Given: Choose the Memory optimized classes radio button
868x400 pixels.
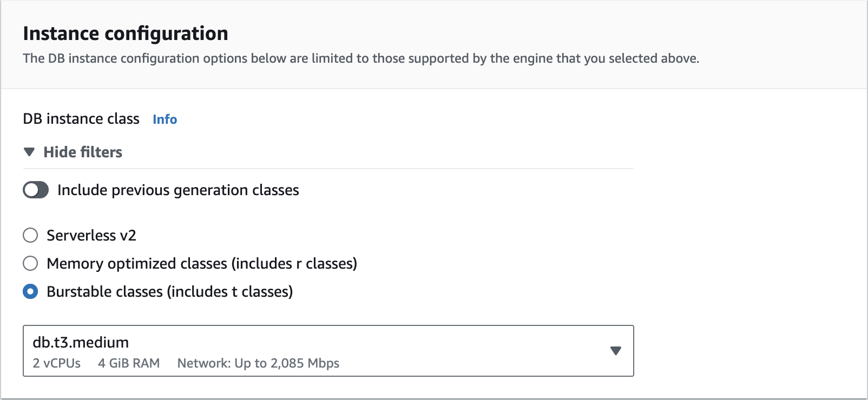Looking at the screenshot, I should pyautogui.click(x=30, y=264).
